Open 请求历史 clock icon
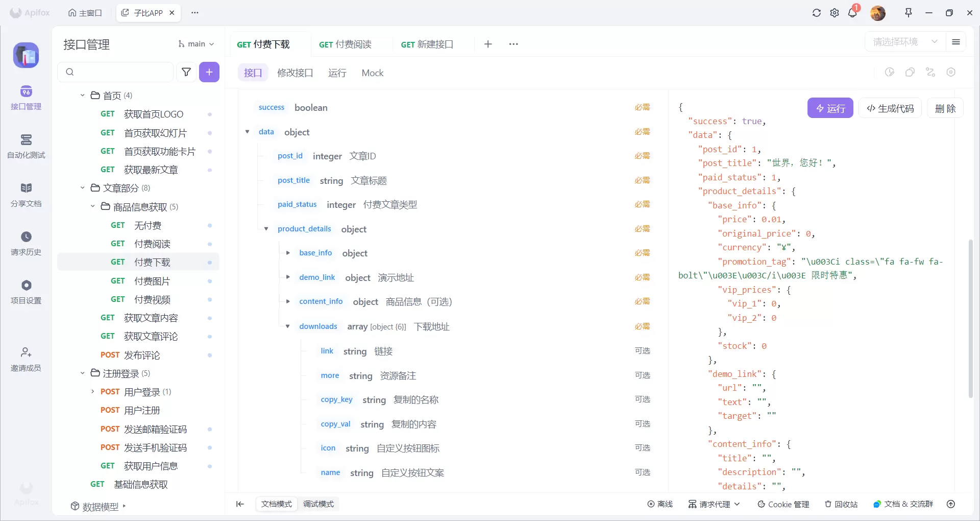The image size is (980, 521). coord(26,237)
